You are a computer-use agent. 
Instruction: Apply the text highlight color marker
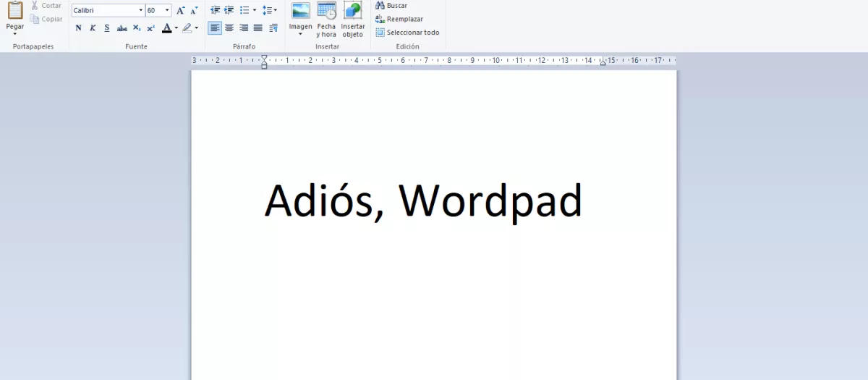coord(187,28)
